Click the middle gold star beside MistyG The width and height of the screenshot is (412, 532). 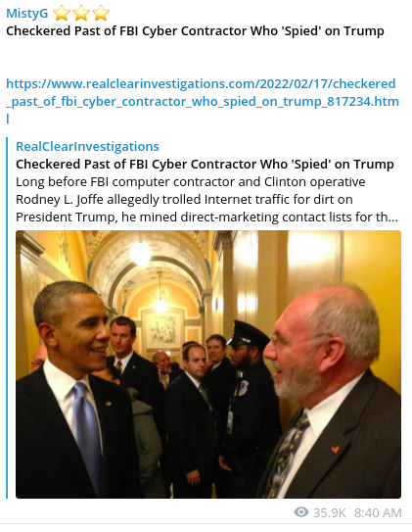[x=81, y=14]
